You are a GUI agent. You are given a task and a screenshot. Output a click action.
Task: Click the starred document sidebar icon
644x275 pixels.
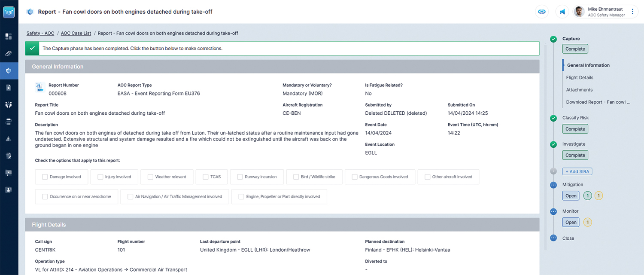pyautogui.click(x=9, y=88)
